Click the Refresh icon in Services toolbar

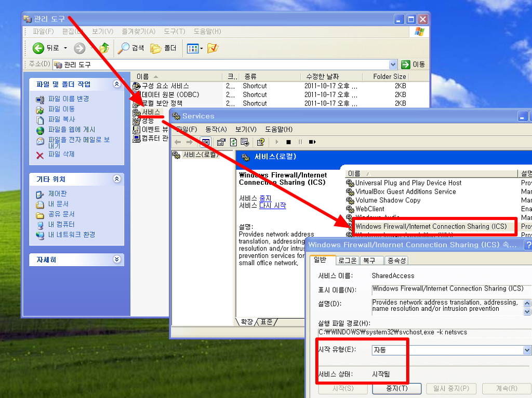[233, 142]
